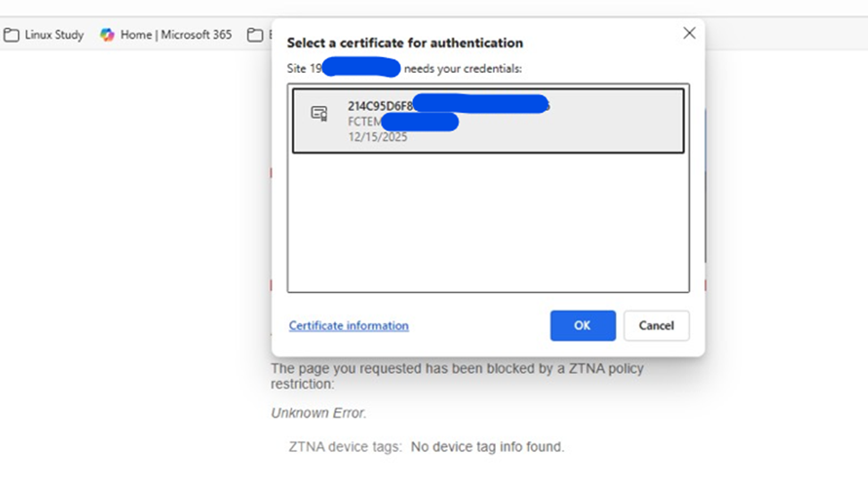868x493 pixels.
Task: Click the ZTNA policy restriction blocked message
Action: pos(458,376)
